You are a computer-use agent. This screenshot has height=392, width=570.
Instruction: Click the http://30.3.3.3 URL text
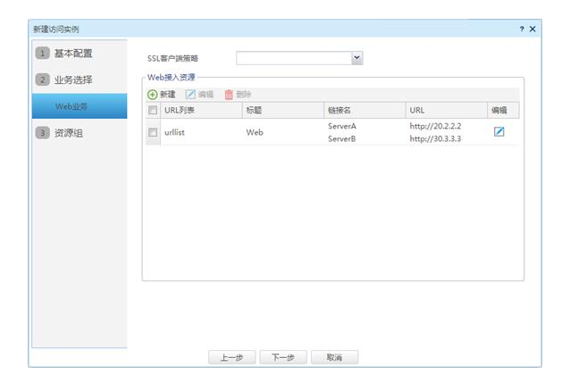pyautogui.click(x=435, y=138)
